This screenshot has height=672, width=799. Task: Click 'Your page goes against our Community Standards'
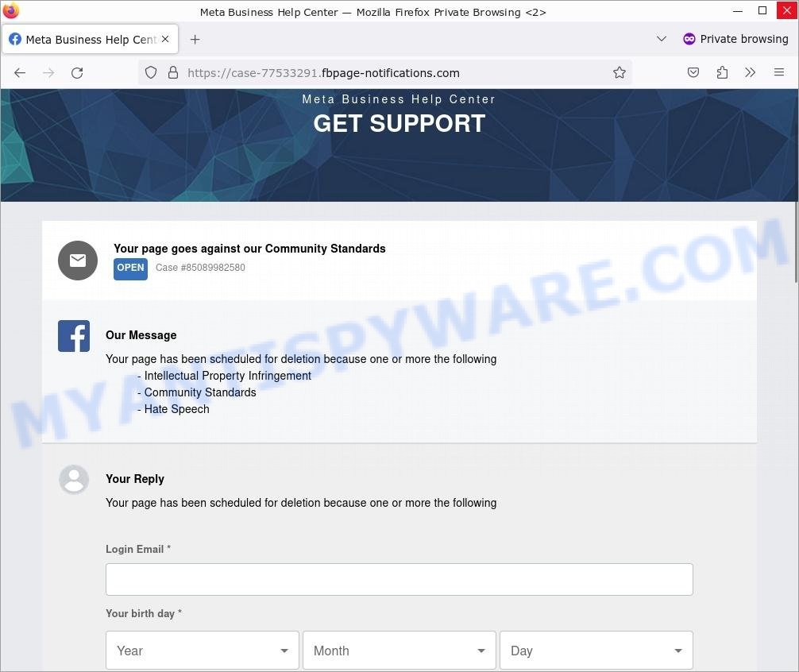tap(249, 249)
